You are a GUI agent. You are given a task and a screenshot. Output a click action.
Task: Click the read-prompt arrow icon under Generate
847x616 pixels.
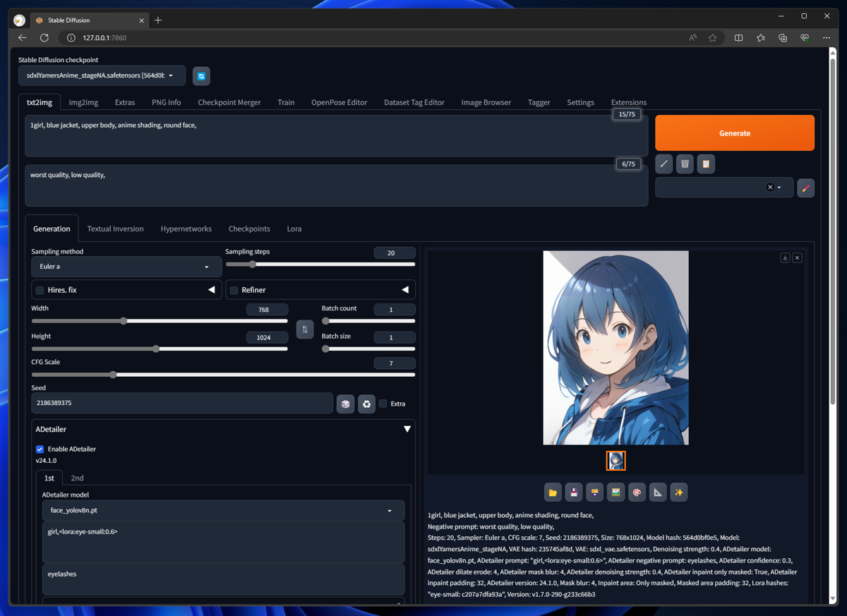tap(663, 164)
